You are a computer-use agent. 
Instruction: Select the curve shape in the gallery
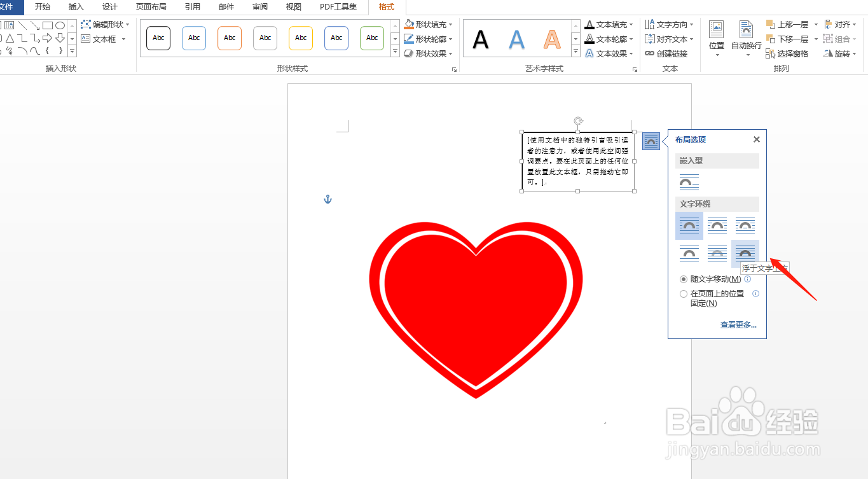click(35, 50)
